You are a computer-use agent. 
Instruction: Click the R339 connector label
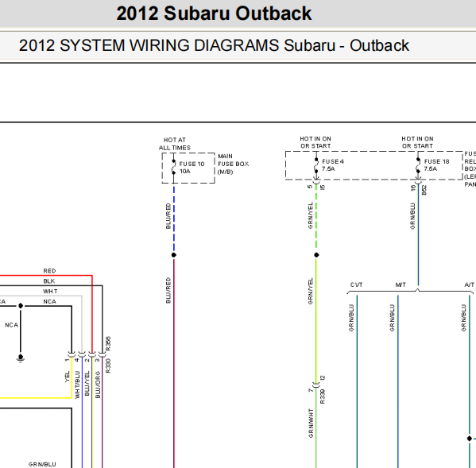(x=323, y=396)
